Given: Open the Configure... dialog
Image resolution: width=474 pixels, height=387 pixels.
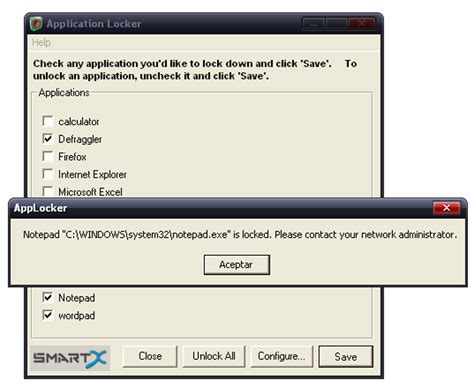Looking at the screenshot, I should click(x=282, y=356).
